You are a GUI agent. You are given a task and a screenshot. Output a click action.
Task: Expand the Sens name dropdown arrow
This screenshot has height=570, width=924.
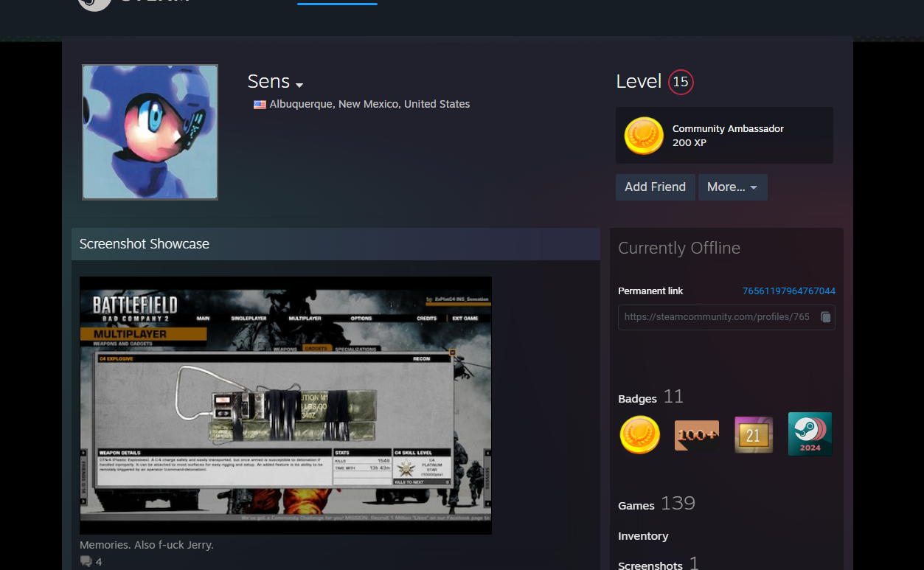pyautogui.click(x=299, y=85)
